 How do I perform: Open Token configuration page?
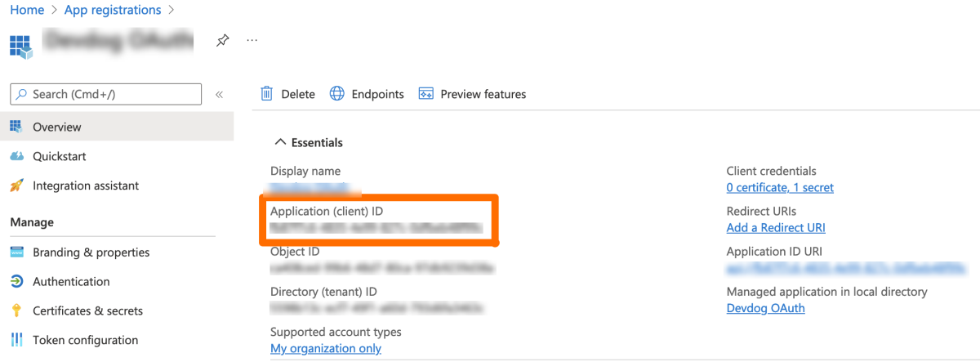85,340
